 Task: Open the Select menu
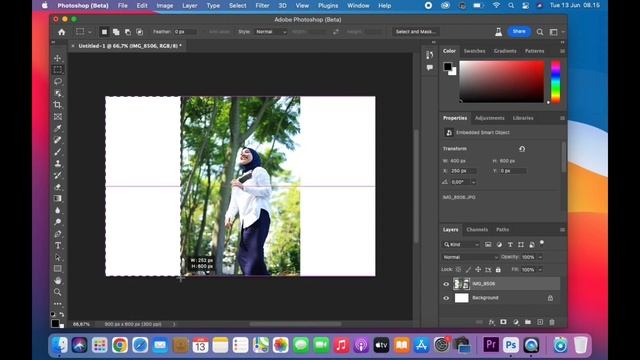[x=238, y=6]
